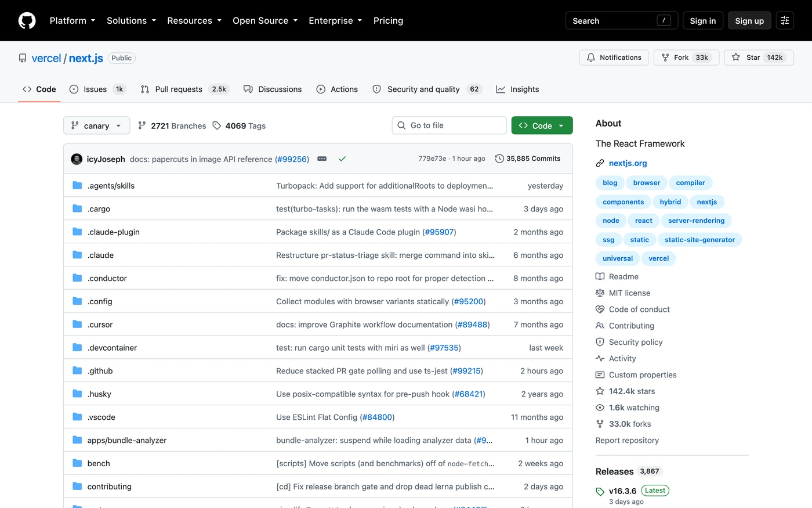View the 2721 Branches list
Viewport: 812px width, 508px height.
pyautogui.click(x=172, y=125)
